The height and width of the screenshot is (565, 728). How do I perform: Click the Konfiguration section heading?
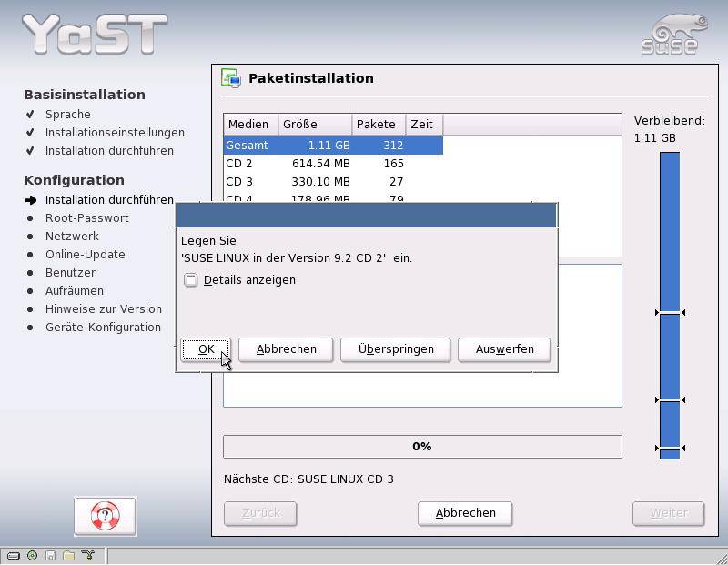(75, 180)
